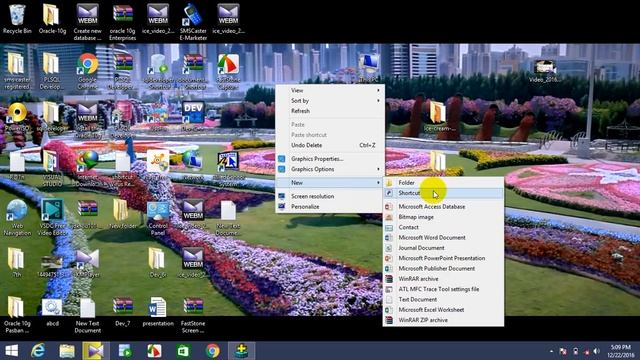Expand the Sort by submenu

click(330, 100)
